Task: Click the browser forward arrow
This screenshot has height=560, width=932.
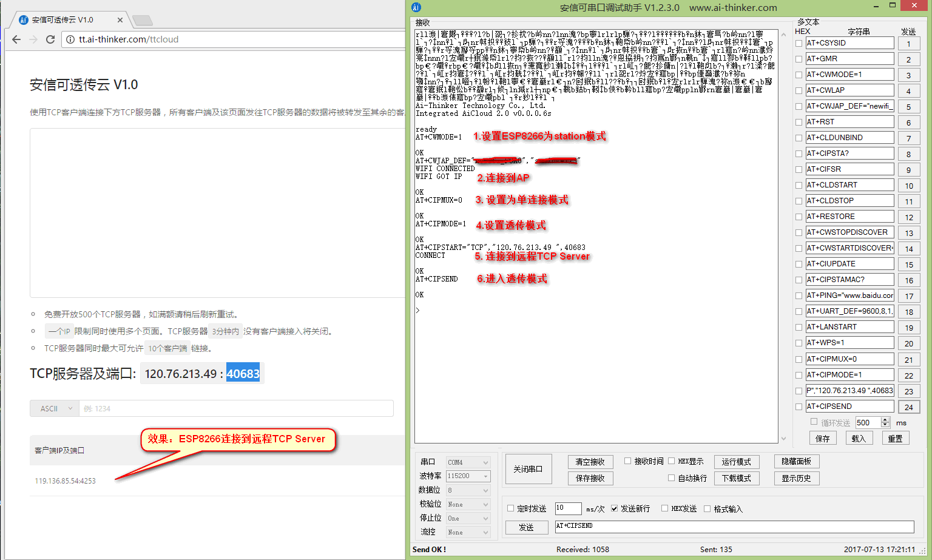Action: point(33,39)
